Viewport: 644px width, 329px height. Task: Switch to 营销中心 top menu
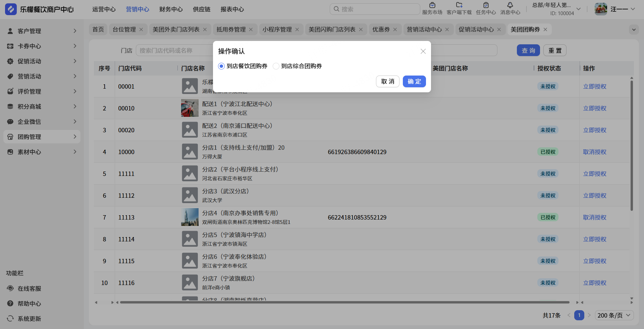click(x=138, y=9)
